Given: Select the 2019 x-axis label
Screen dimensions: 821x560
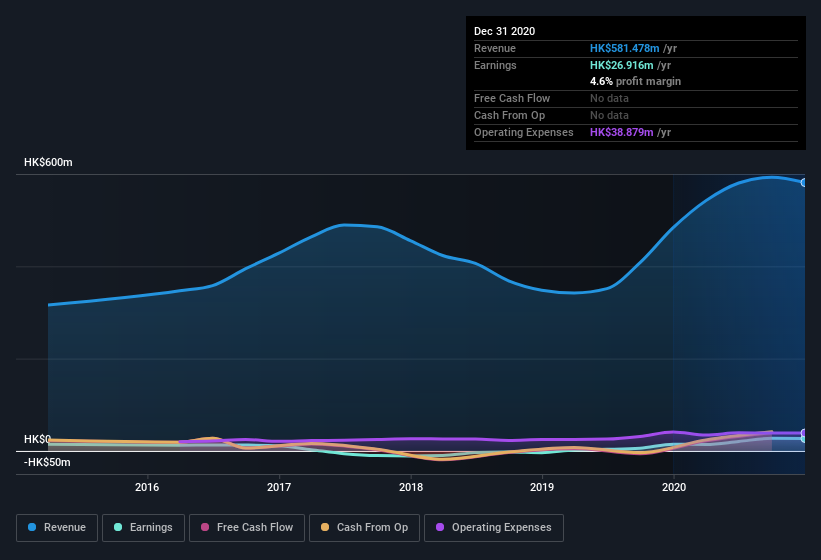Looking at the screenshot, I should click(x=542, y=487).
